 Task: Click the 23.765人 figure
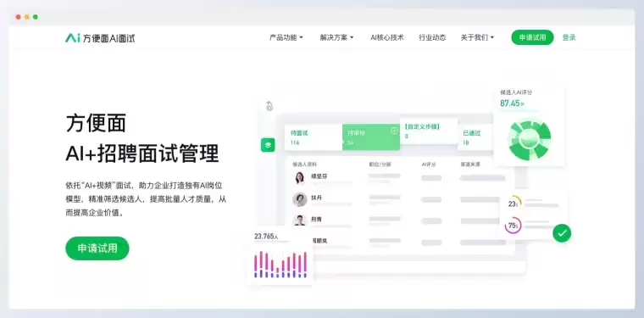pyautogui.click(x=266, y=237)
